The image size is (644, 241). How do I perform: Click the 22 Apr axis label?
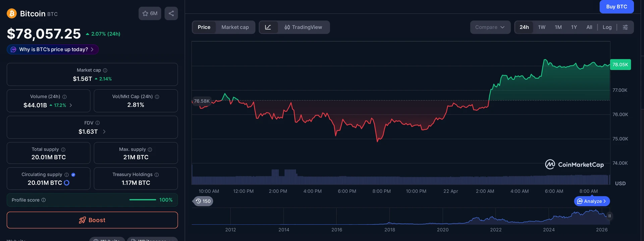click(450, 191)
